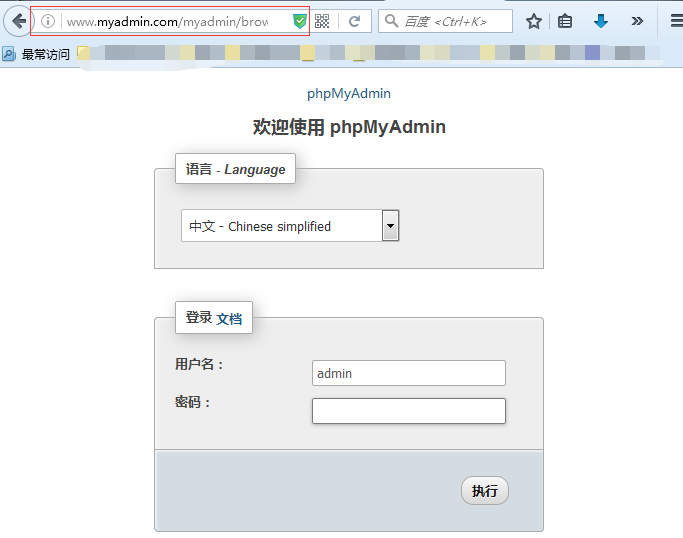Screen dimensions: 683x538
Task: Click the 欢迎使用 phpMyAdmin heading
Action: coord(349,127)
